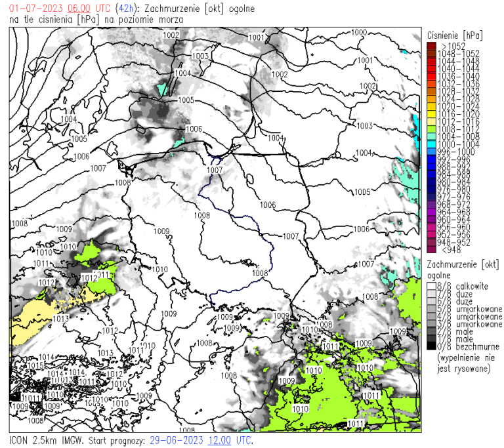The image size is (504, 448).
Task: Click the <948 hPa pressure legend swatch
Action: 430,249
